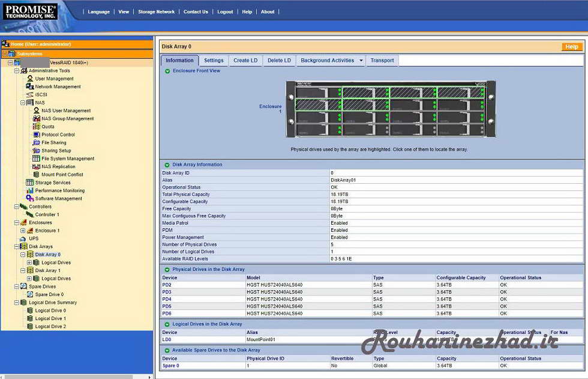Expand the Enclosure 1 tree node
This screenshot has width=588, height=379.
23,231
